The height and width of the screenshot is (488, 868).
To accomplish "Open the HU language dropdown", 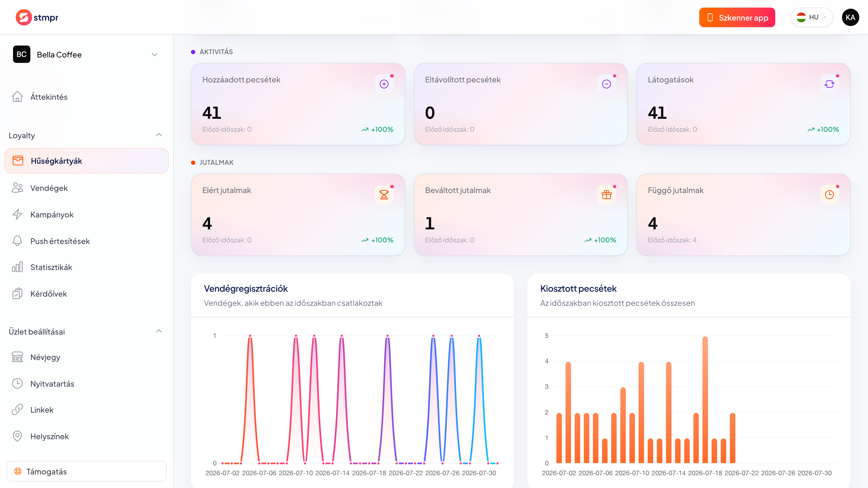I will [811, 17].
